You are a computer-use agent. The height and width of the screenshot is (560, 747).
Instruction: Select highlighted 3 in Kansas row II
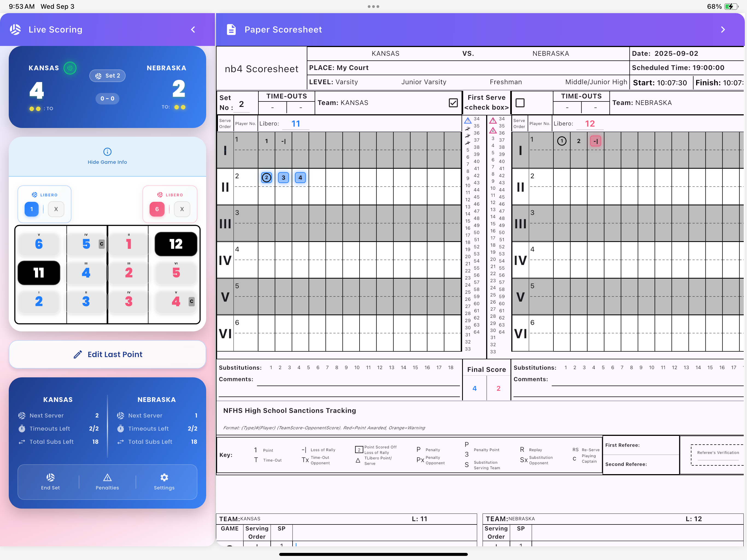point(283,177)
